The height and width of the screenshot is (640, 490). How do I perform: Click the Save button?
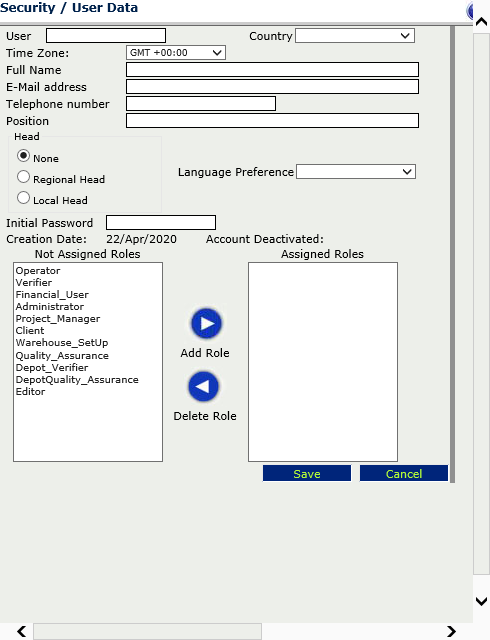[x=307, y=473]
